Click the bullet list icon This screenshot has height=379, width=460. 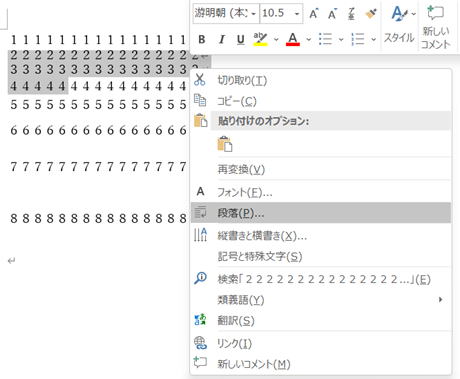(325, 39)
